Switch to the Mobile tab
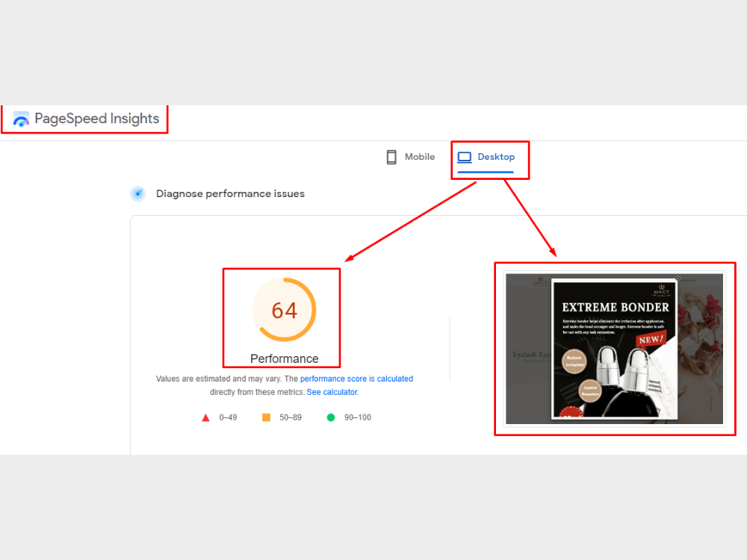The width and height of the screenshot is (747, 560). (410, 157)
